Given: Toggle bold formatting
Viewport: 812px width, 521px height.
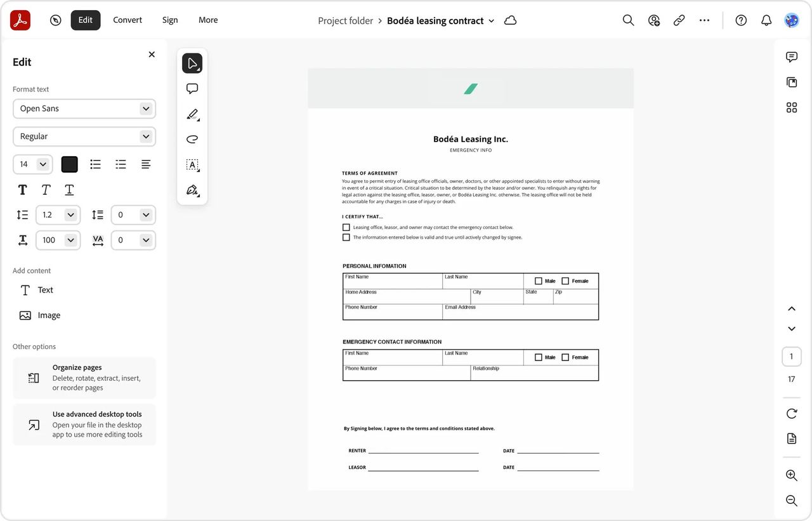Looking at the screenshot, I should click(22, 189).
